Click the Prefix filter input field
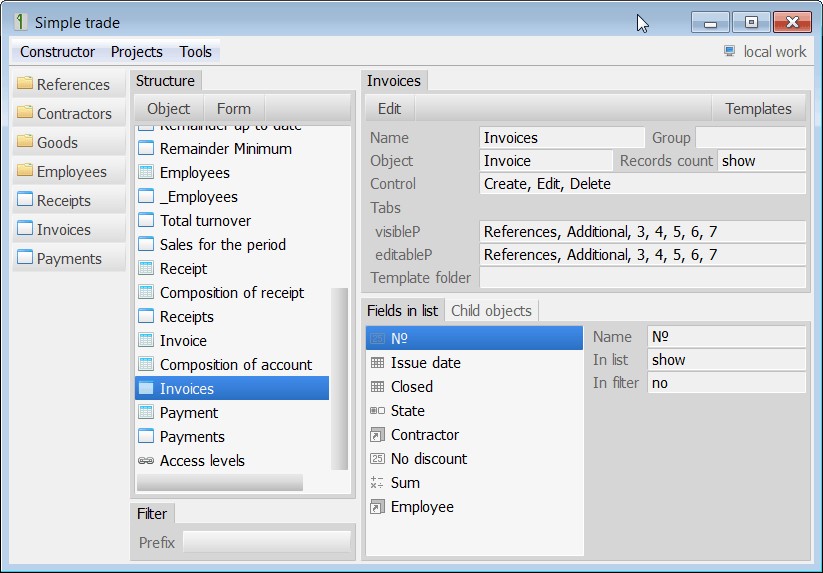823x573 pixels. (x=266, y=542)
